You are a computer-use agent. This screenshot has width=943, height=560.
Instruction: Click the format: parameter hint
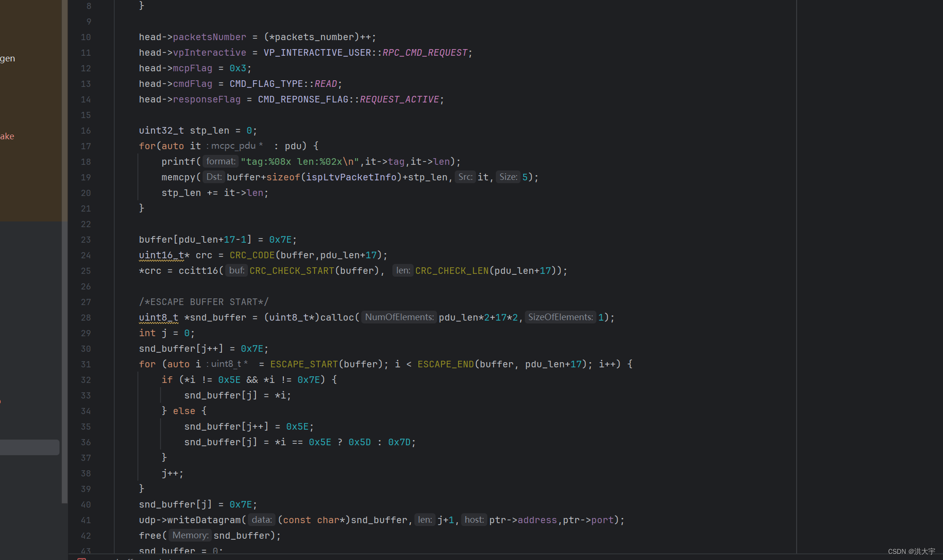(x=221, y=161)
